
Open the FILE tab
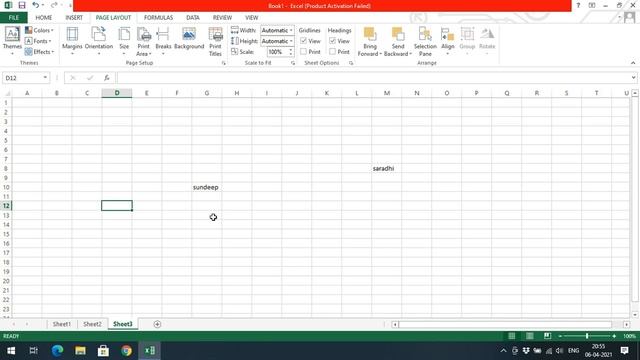click(x=13, y=18)
